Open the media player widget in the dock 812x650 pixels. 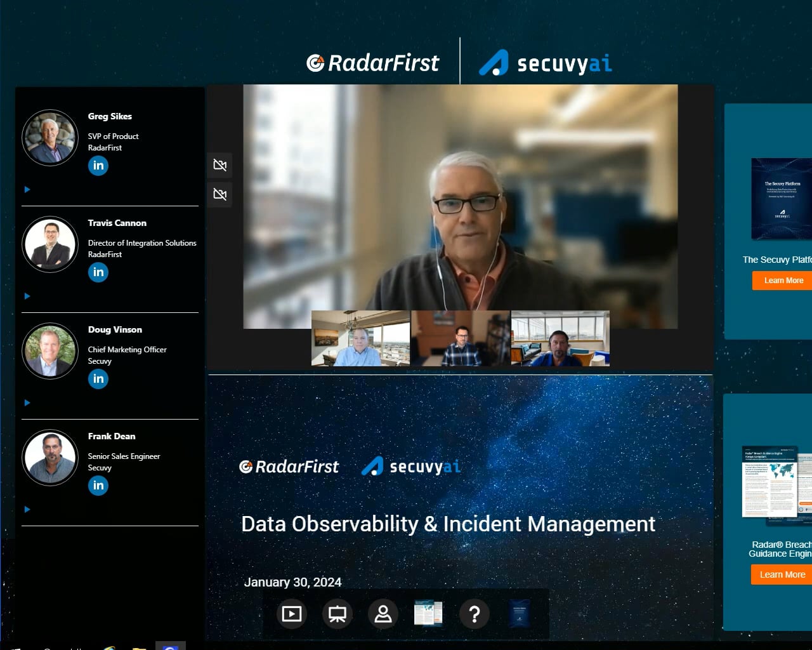pyautogui.click(x=292, y=614)
